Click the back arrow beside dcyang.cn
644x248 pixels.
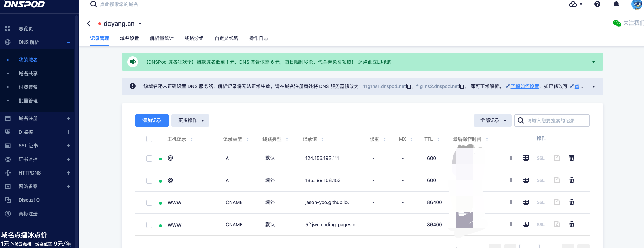(89, 23)
